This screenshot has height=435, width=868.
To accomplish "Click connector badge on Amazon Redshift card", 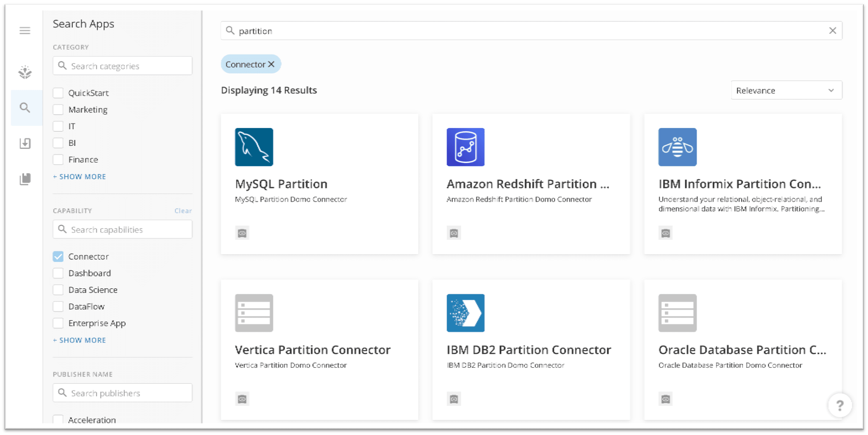I will coord(454,233).
